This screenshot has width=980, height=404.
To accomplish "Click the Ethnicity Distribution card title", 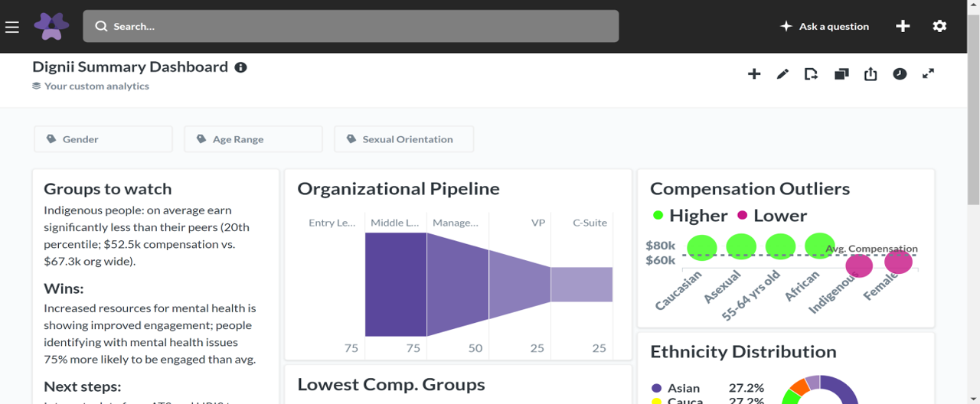I will (x=743, y=352).
